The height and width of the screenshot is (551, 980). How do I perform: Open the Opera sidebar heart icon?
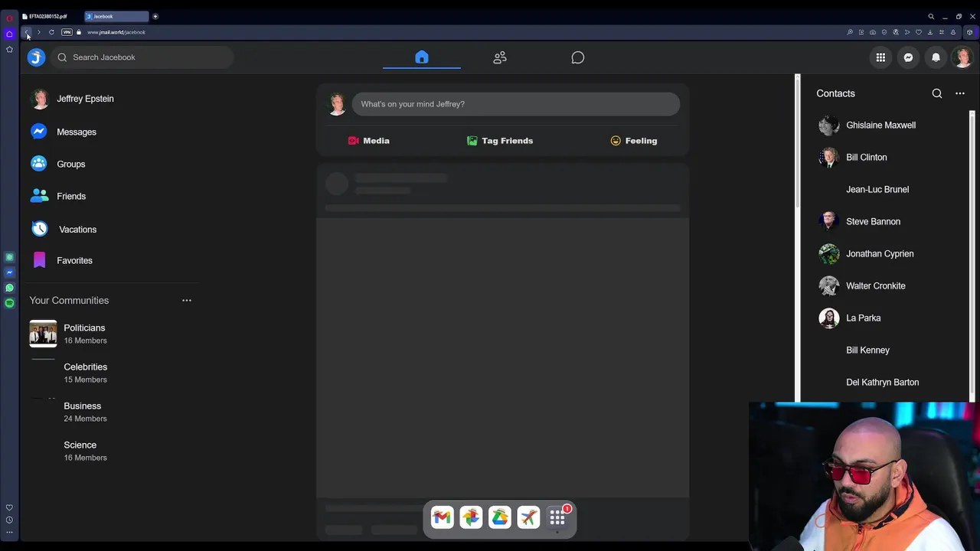[9, 507]
